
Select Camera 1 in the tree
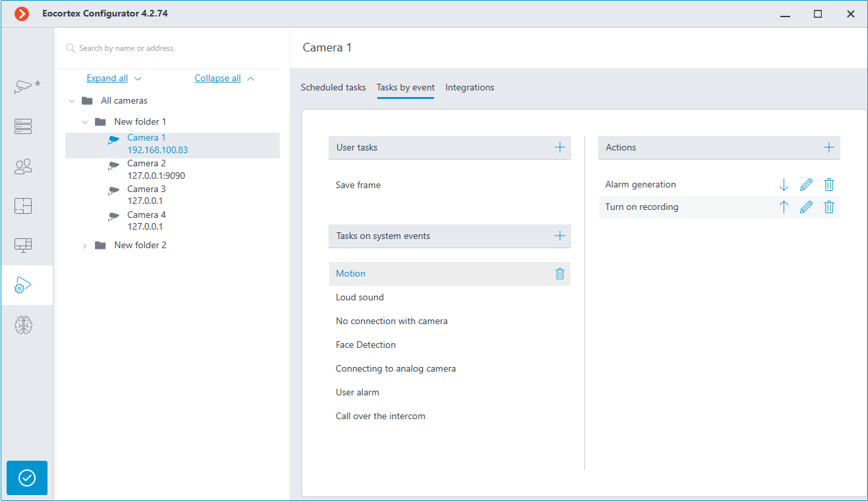(172, 145)
